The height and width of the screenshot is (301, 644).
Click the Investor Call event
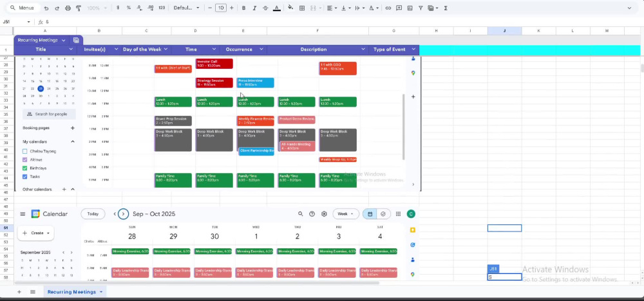coord(214,64)
